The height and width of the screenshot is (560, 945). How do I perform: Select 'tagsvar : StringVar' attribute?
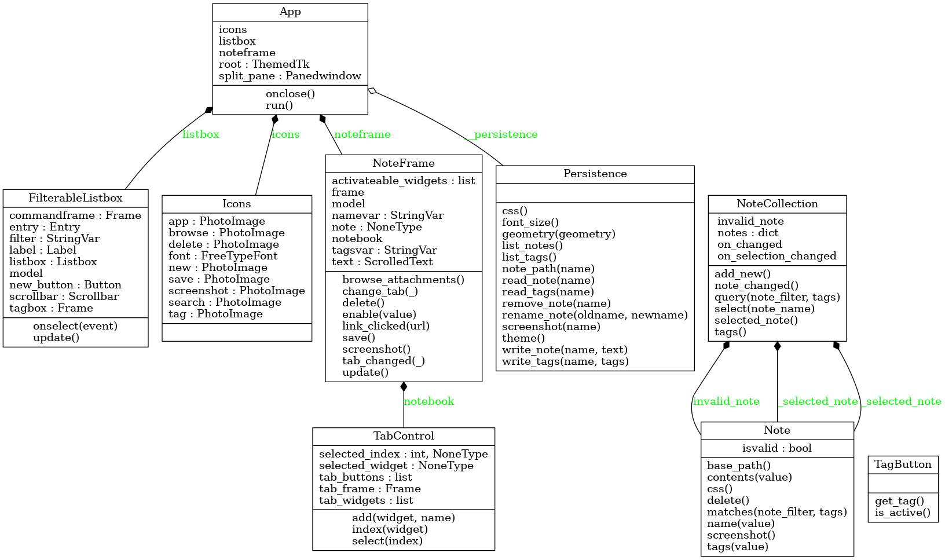pos(384,250)
